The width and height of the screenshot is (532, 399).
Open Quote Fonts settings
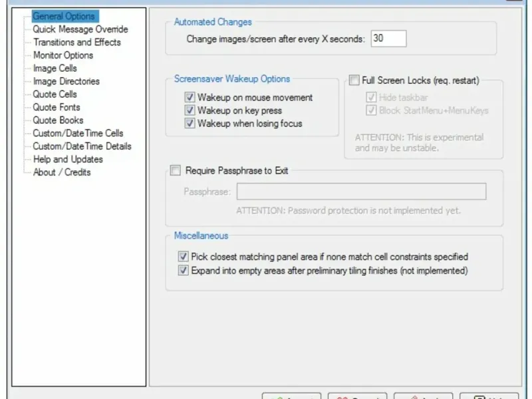point(57,107)
